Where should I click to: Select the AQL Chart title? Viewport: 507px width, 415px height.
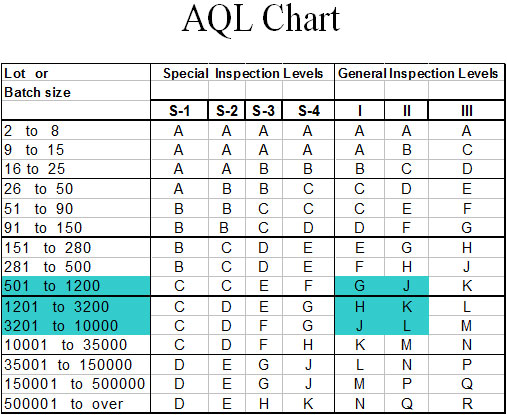261,19
